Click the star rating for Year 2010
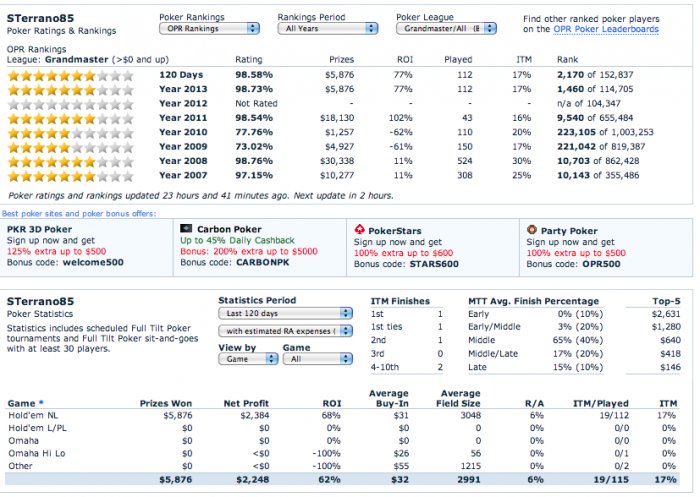Screen dimensions: 700x497 coord(71,133)
